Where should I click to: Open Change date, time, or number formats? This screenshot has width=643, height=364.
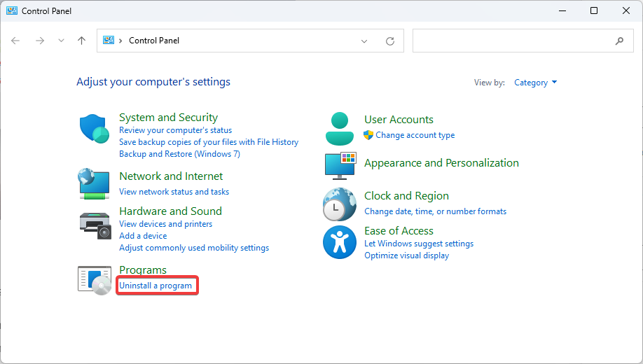pyautogui.click(x=435, y=211)
